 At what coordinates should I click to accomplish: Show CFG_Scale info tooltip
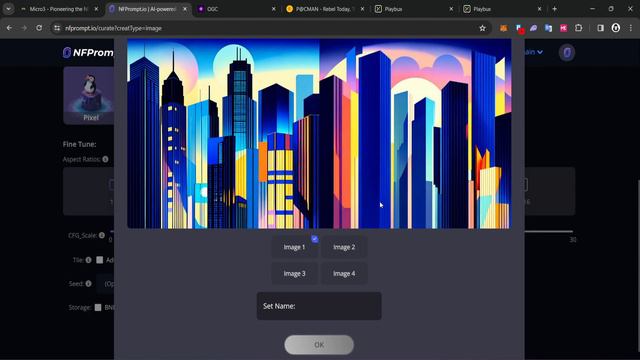[102, 235]
